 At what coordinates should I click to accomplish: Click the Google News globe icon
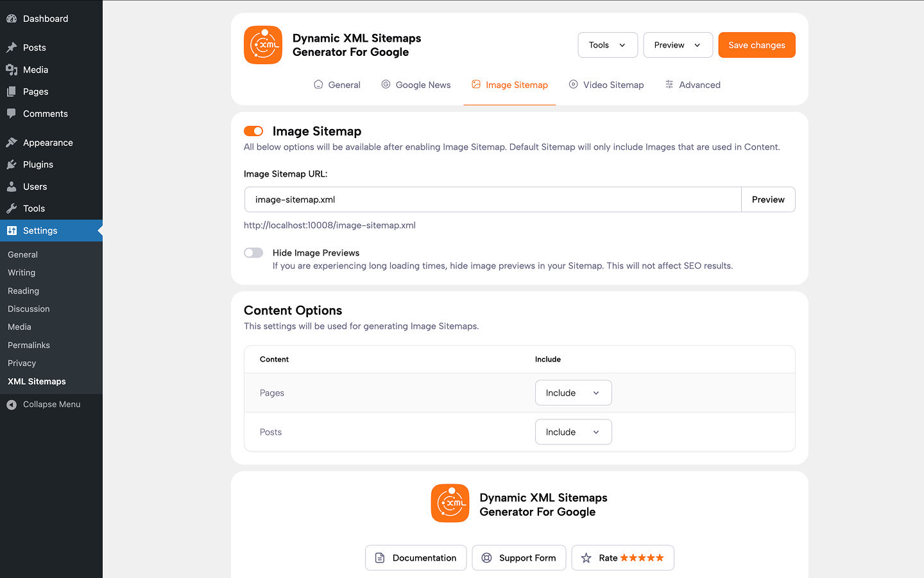tap(385, 84)
